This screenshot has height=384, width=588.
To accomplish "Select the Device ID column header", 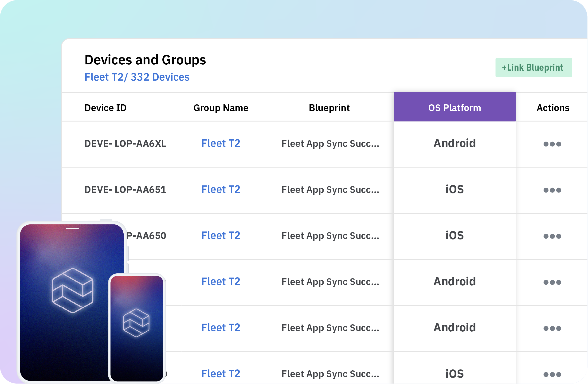I will point(105,107).
